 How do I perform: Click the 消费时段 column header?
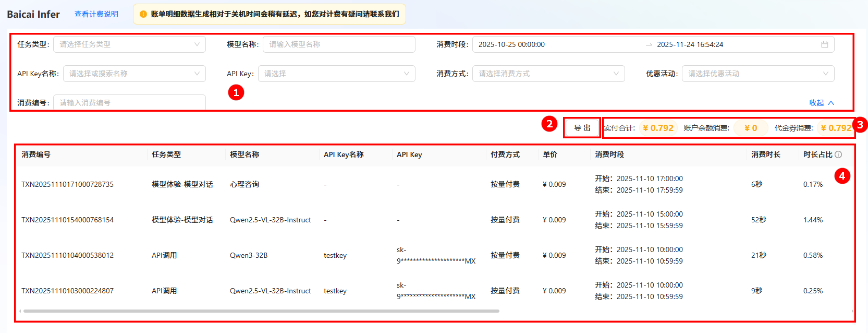[609, 154]
